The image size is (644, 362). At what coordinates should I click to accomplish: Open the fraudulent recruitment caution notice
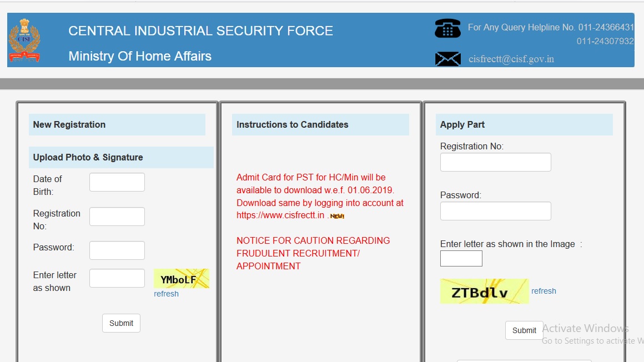click(x=313, y=253)
